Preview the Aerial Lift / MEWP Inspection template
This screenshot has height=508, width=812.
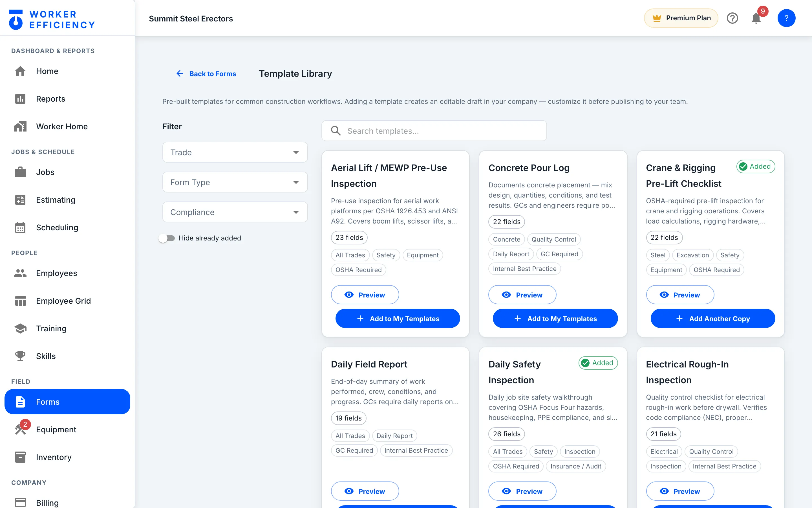click(x=365, y=295)
